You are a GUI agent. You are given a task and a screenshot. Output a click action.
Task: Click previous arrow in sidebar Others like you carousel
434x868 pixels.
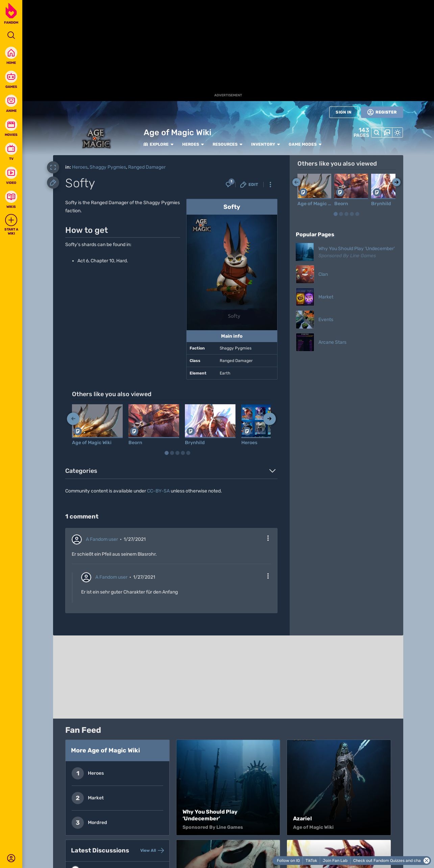point(296,182)
